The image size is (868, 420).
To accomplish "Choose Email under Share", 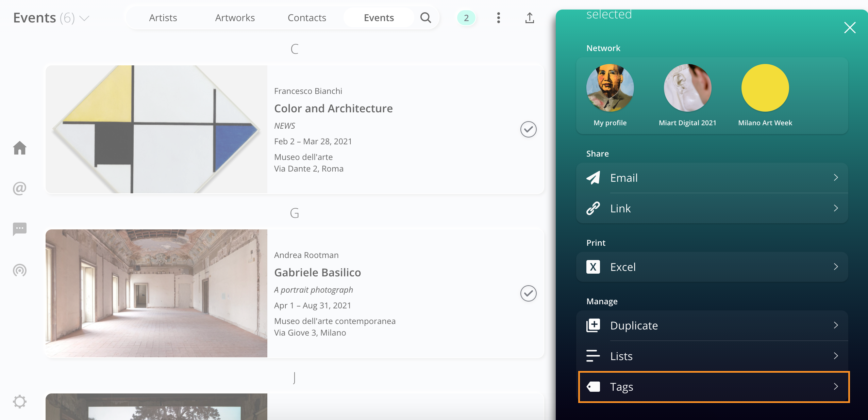I will (x=712, y=178).
